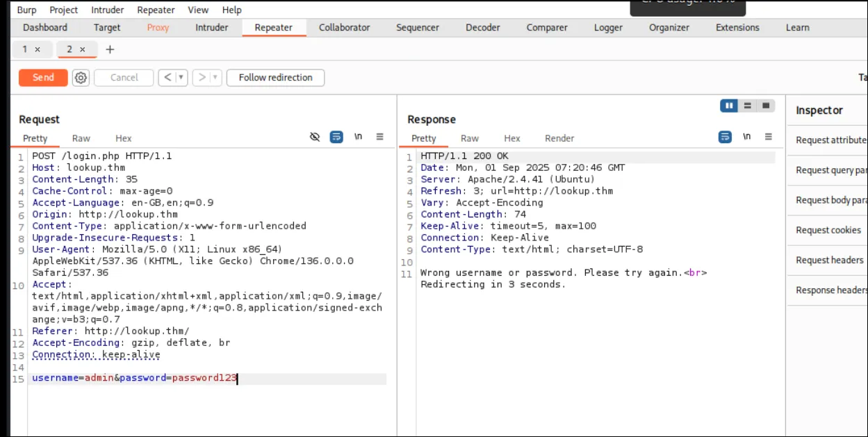Switch to Logger tab
This screenshot has height=437, width=868.
[608, 28]
